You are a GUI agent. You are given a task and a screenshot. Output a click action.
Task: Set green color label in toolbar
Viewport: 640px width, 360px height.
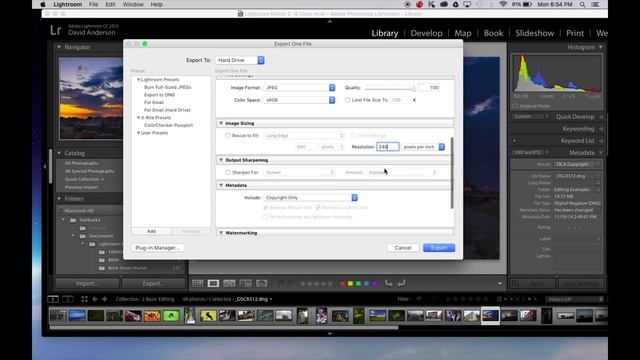(x=358, y=284)
